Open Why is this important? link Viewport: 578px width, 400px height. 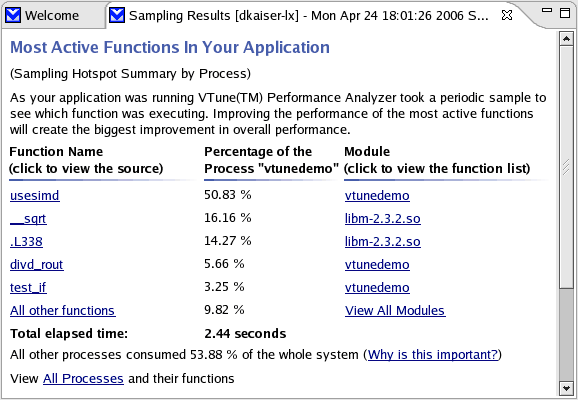433,355
